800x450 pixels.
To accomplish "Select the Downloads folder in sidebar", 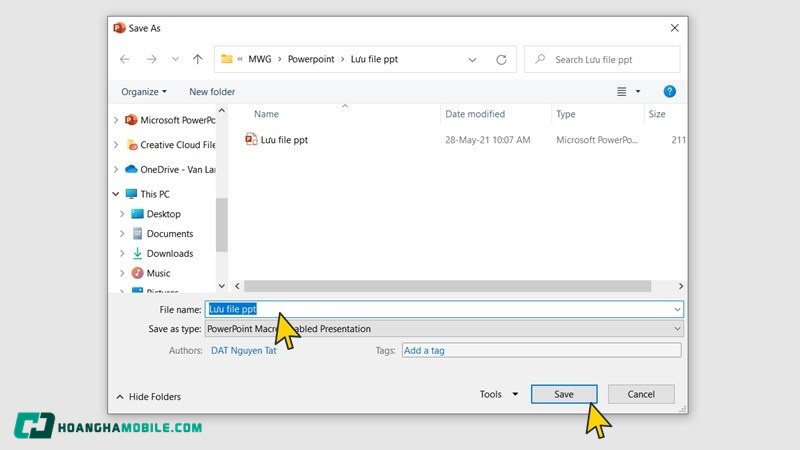I will (169, 253).
